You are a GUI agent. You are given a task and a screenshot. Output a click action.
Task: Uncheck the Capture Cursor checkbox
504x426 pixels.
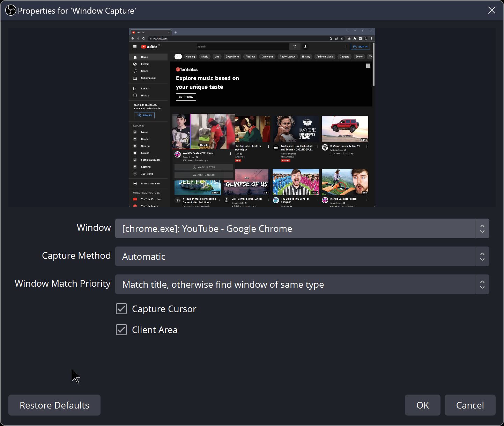(121, 309)
